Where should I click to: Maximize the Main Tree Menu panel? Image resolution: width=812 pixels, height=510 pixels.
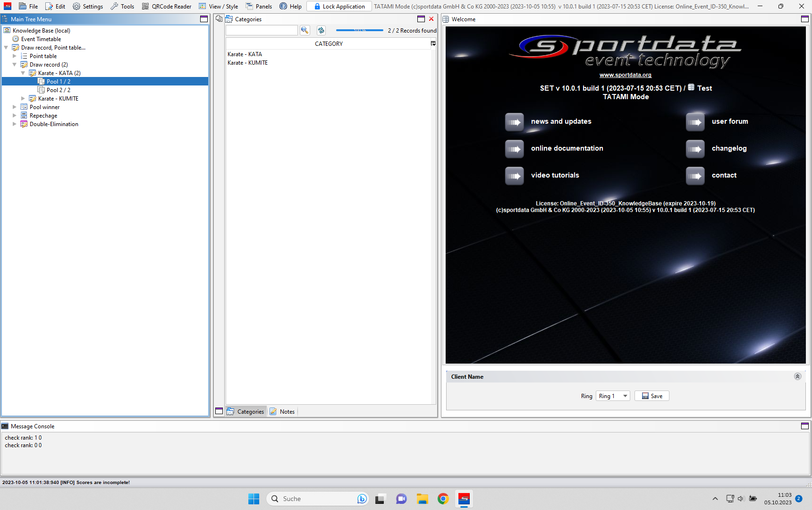(x=204, y=19)
